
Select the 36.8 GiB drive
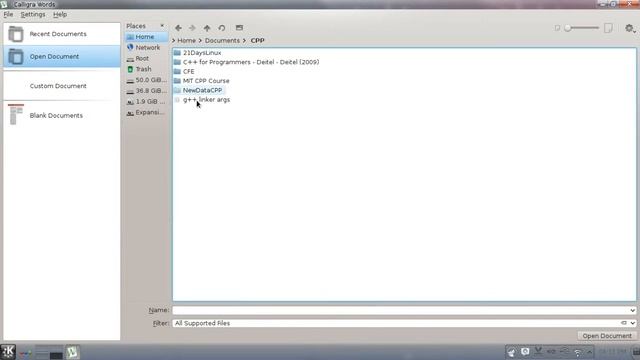(x=146, y=91)
